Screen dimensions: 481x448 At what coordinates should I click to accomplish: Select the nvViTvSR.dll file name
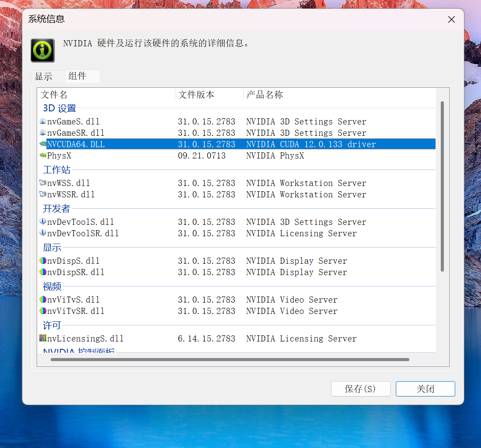(x=76, y=310)
